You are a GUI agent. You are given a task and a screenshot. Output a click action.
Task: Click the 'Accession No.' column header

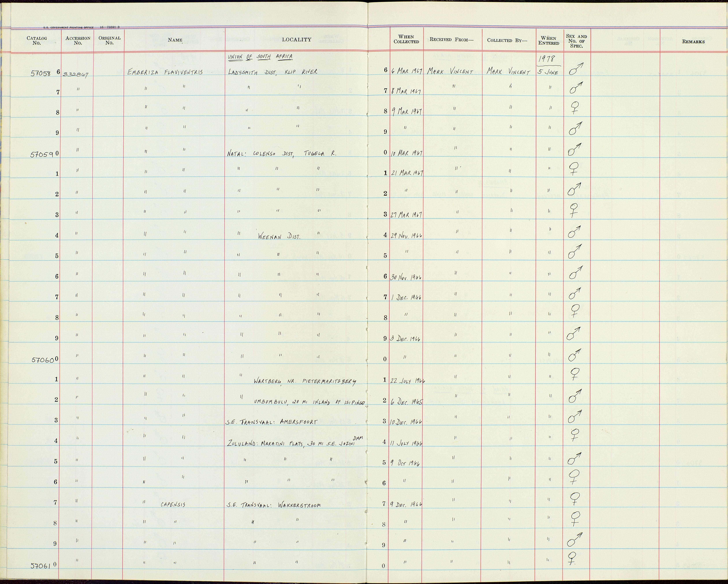pos(78,41)
